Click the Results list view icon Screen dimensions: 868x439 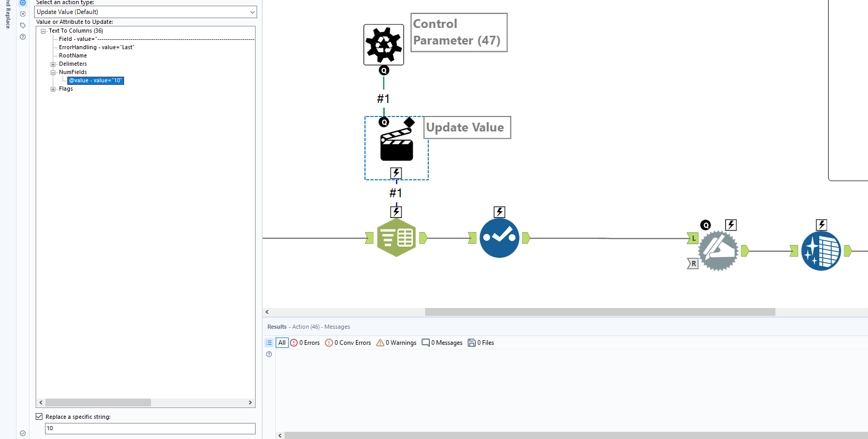coord(269,343)
